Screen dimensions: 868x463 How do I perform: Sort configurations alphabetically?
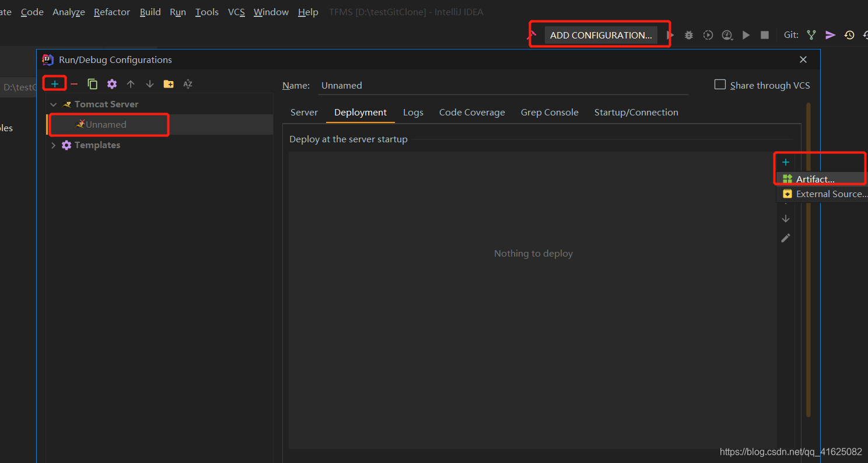[188, 84]
